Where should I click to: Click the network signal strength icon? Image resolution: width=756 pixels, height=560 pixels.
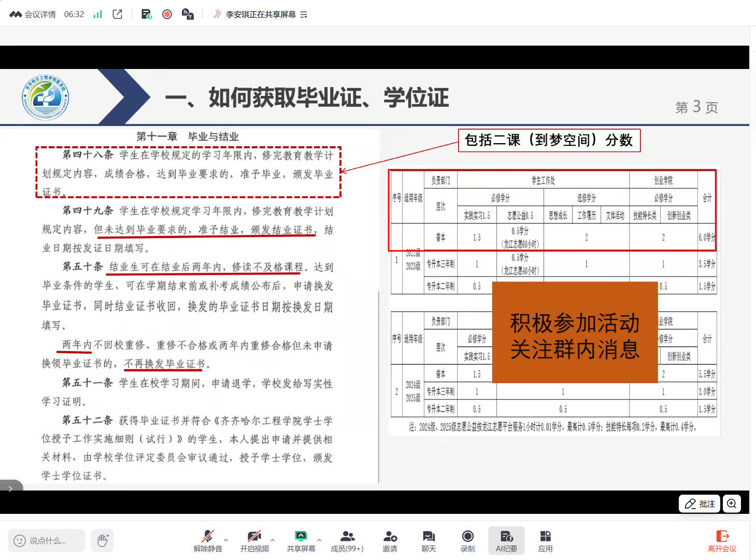click(97, 15)
